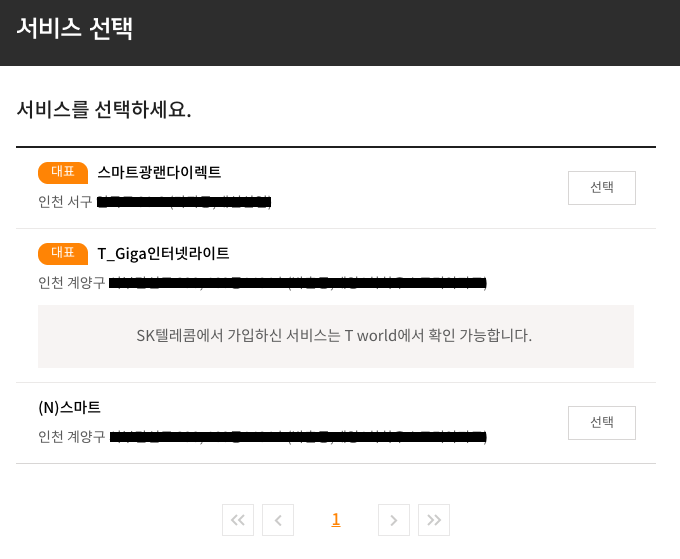Click the T_Giga인터넷라이트 service name
Image resolution: width=680 pixels, height=559 pixels.
point(163,253)
